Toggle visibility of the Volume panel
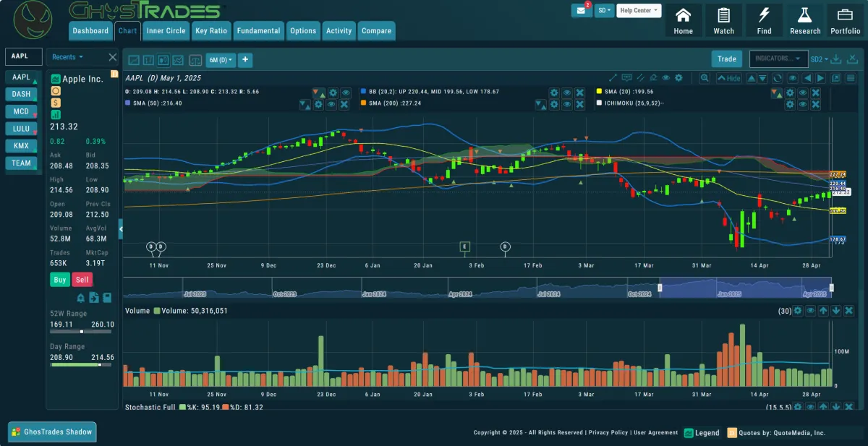 tap(811, 311)
